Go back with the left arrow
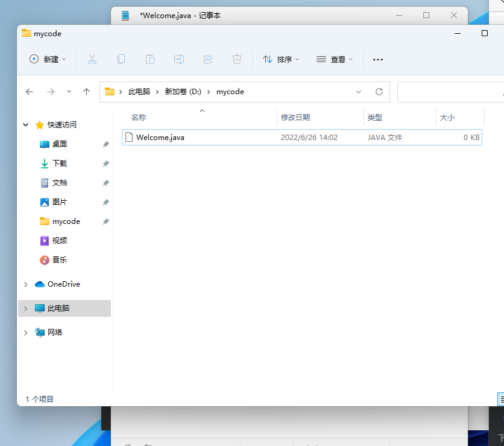This screenshot has height=446, width=504. (x=30, y=92)
